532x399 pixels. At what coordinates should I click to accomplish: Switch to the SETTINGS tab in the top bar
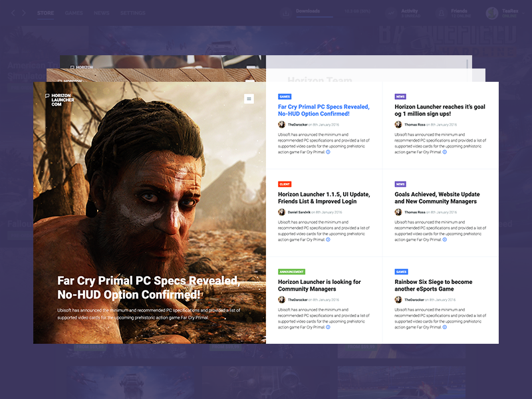pos(132,13)
